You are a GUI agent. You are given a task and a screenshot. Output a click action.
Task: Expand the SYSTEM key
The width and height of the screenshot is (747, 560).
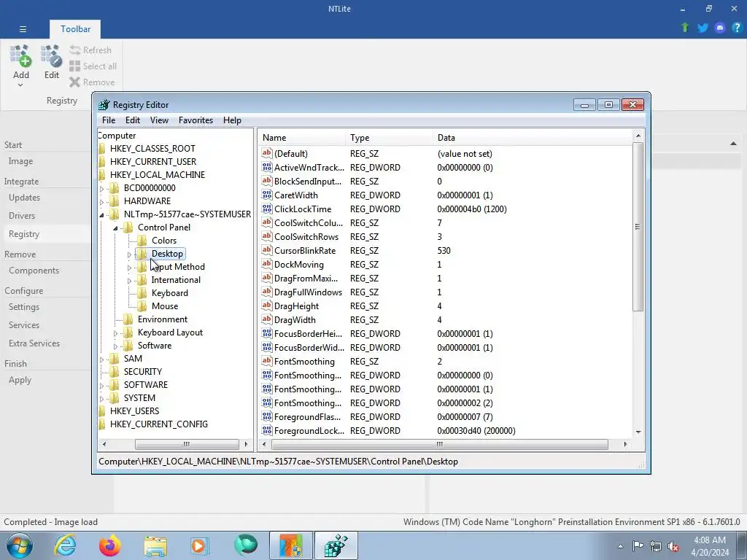[x=101, y=399]
